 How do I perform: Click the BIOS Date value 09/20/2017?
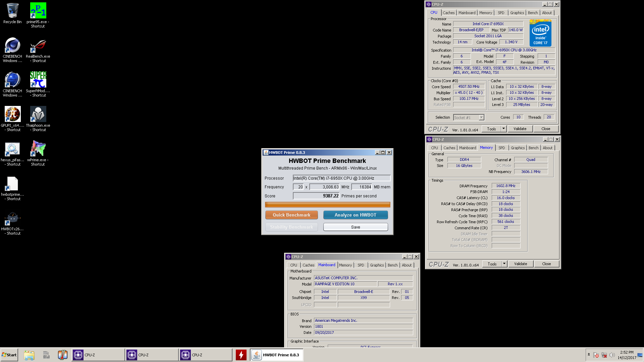click(x=363, y=333)
